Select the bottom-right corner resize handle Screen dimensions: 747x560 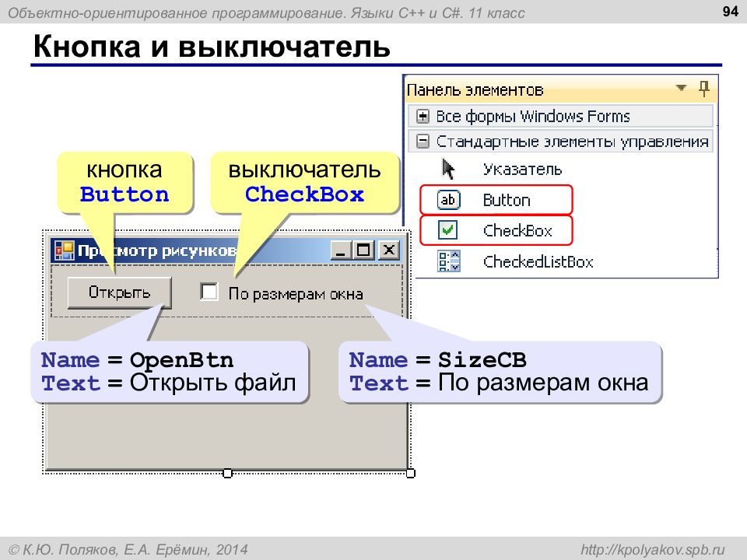(x=410, y=473)
